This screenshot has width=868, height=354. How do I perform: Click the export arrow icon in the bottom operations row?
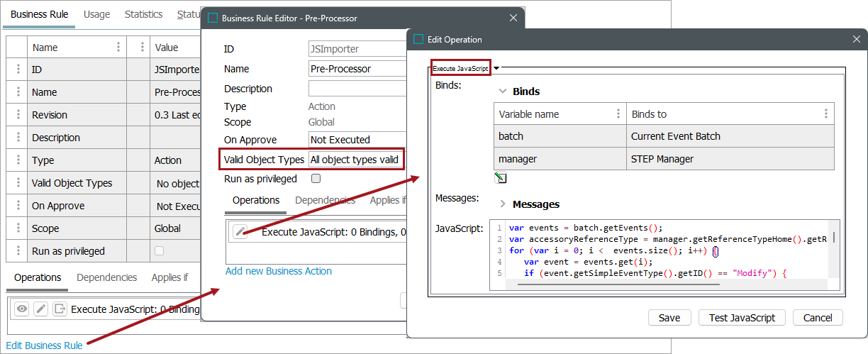point(60,309)
